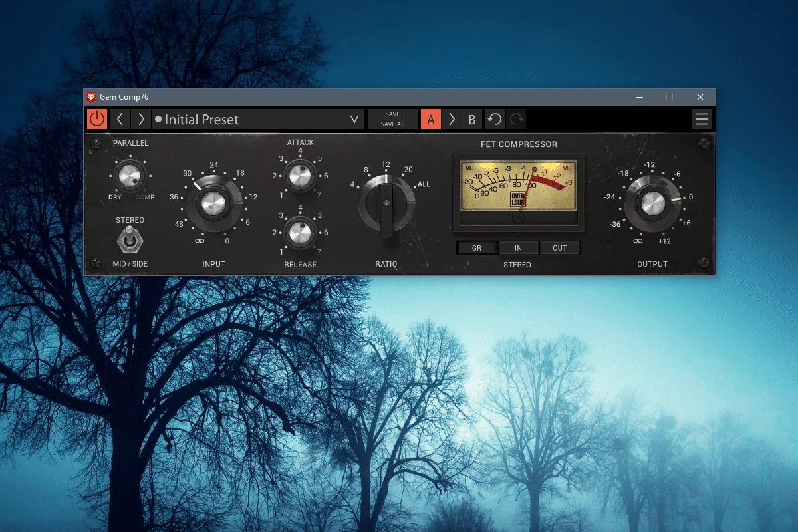This screenshot has height=532, width=798.
Task: Click the SAVE AS preset button
Action: tap(392, 124)
